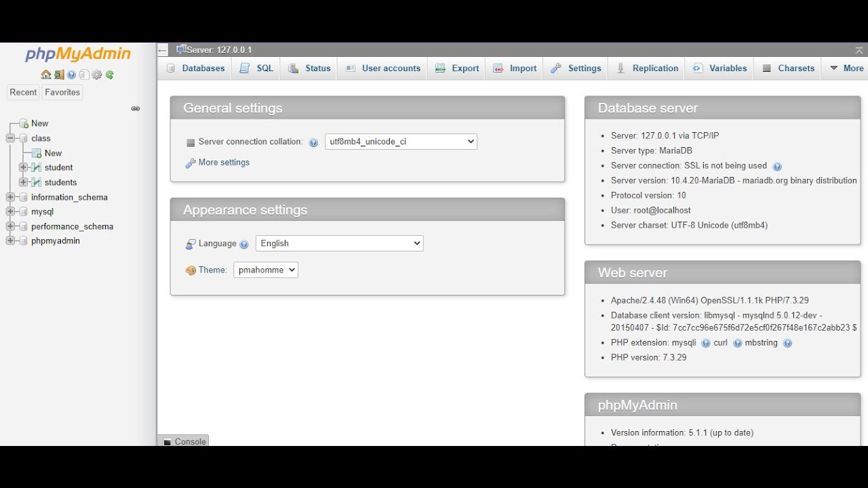Go to the Export tab

click(457, 68)
